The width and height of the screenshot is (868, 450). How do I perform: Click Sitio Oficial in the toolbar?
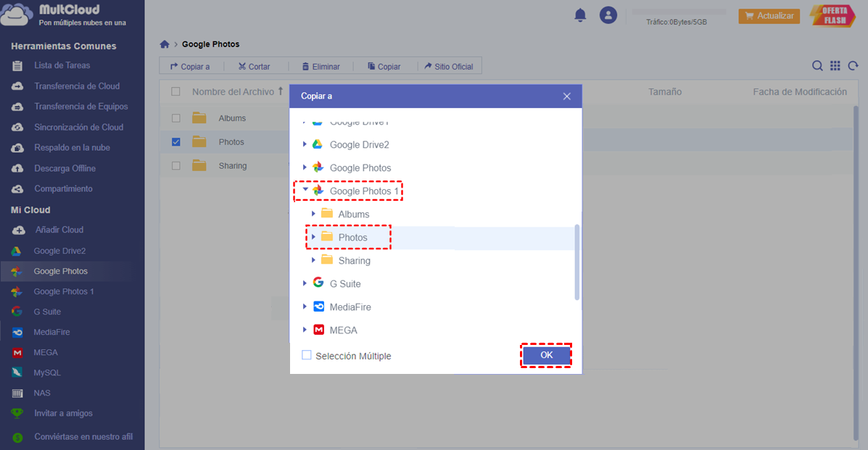449,67
